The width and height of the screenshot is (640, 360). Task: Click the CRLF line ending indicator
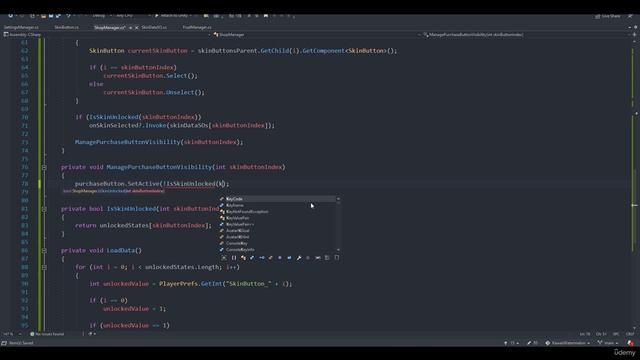click(x=630, y=334)
